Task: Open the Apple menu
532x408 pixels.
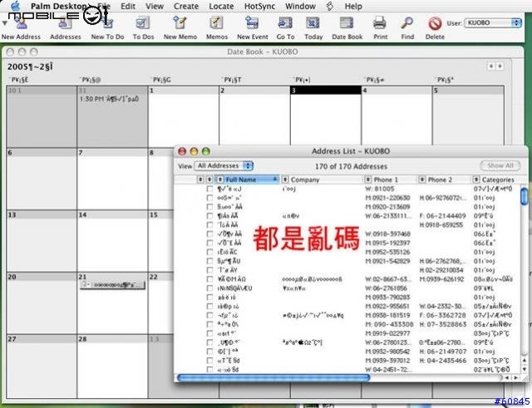Action: 16,6
